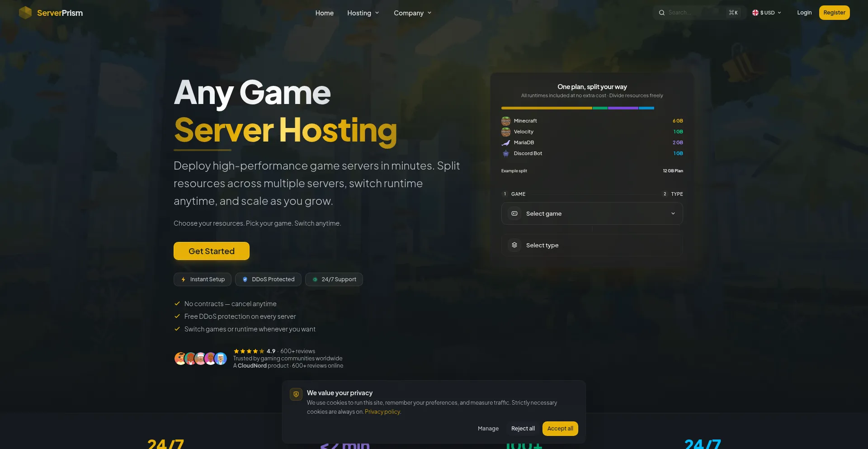
Task: Click the five-star rating icons
Action: click(249, 351)
